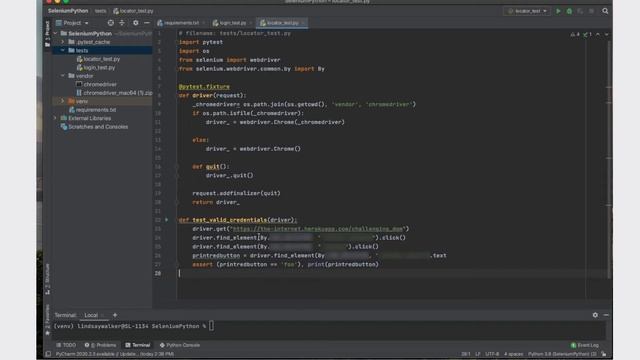Click the stop button in run toolbar

pyautogui.click(x=591, y=11)
